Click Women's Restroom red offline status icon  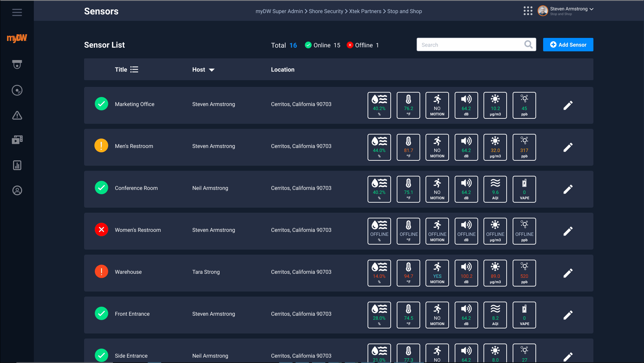(x=101, y=230)
